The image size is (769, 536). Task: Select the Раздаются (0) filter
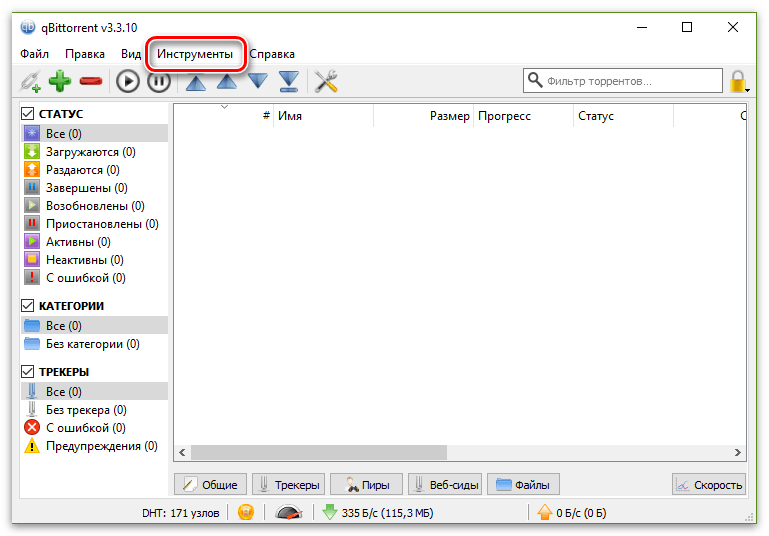[x=95, y=170]
